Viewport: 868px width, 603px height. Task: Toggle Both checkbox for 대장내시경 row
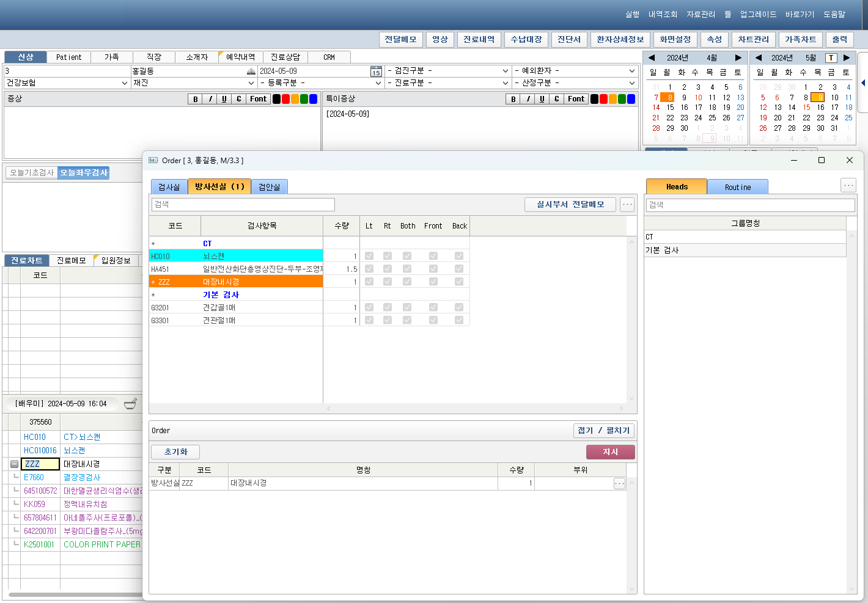click(x=407, y=282)
